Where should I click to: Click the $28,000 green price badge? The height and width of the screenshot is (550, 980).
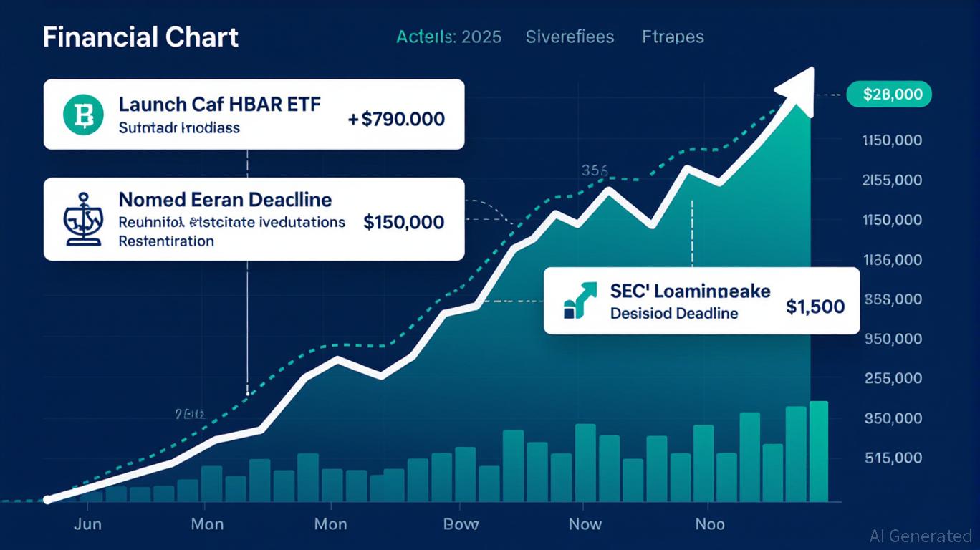pyautogui.click(x=888, y=94)
